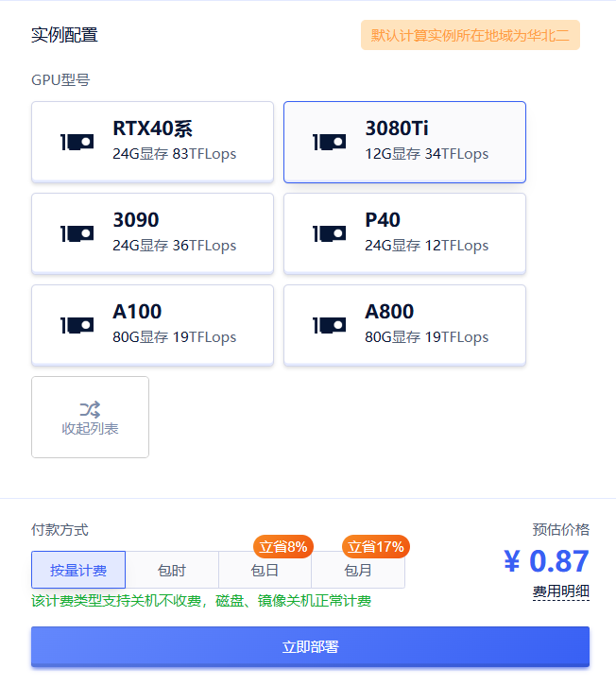Click the 立省8% discount badge
The width and height of the screenshot is (616, 685).
point(283,546)
